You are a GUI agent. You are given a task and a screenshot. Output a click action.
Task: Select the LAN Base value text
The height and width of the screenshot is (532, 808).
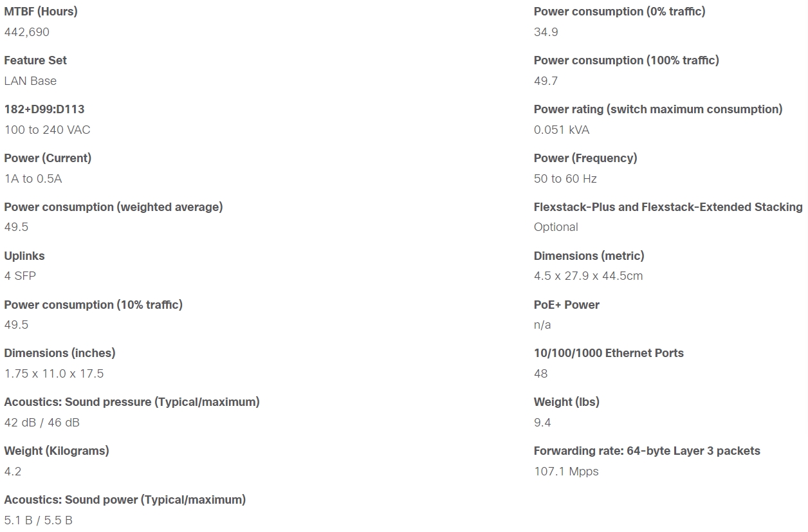pos(30,81)
